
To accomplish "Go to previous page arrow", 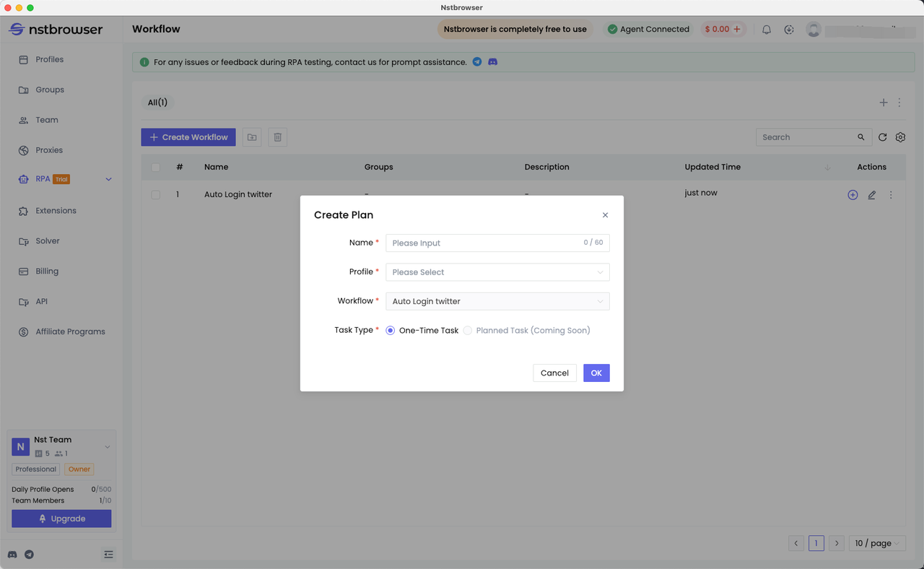I will [x=796, y=543].
